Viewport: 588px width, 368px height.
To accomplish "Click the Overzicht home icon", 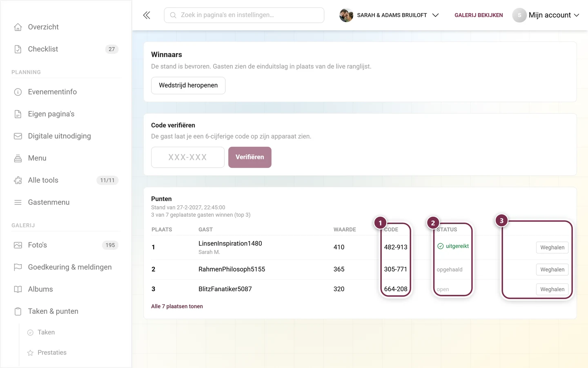I will (18, 27).
